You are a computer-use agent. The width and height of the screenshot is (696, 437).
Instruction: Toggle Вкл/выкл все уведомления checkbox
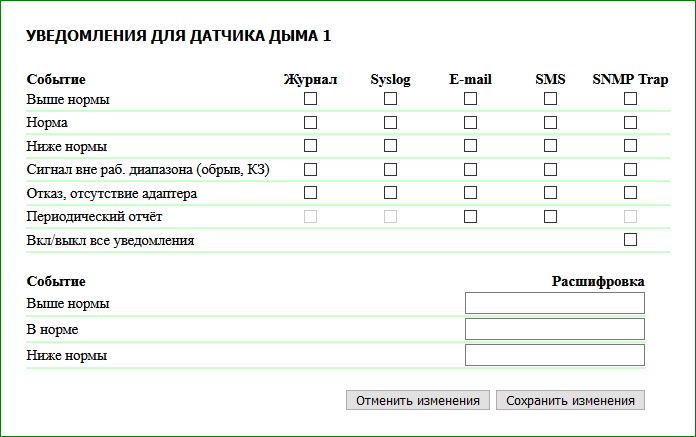click(630, 240)
